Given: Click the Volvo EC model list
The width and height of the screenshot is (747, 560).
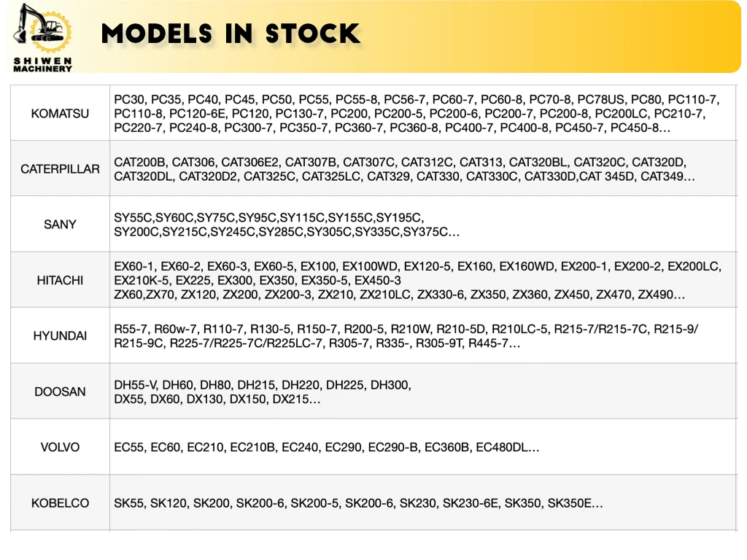Looking at the screenshot, I should click(x=327, y=447).
